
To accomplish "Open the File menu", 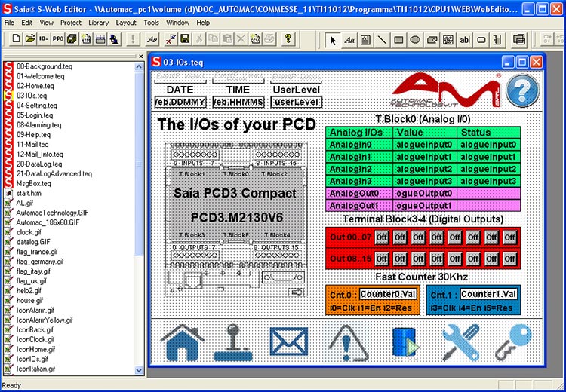I will click(x=9, y=23).
